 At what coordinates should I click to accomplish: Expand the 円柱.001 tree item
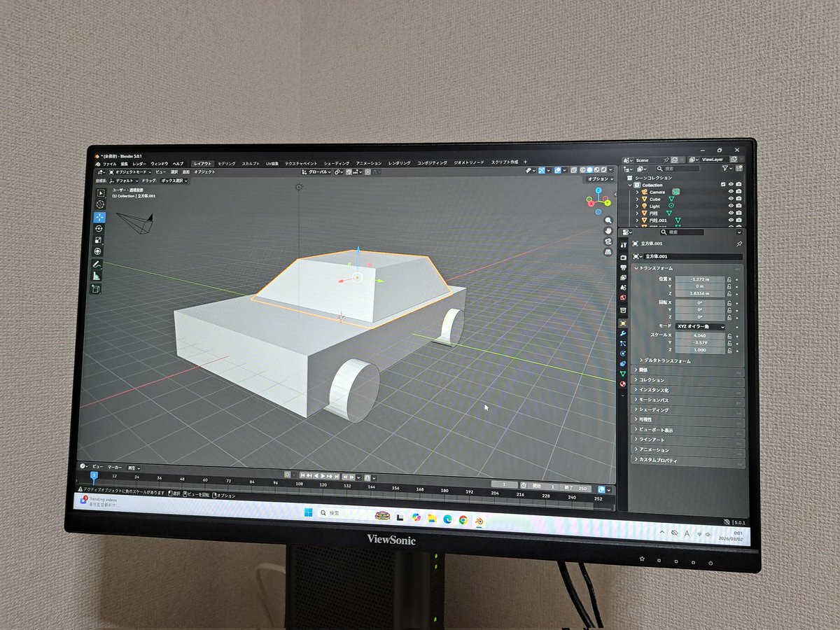tap(637, 220)
